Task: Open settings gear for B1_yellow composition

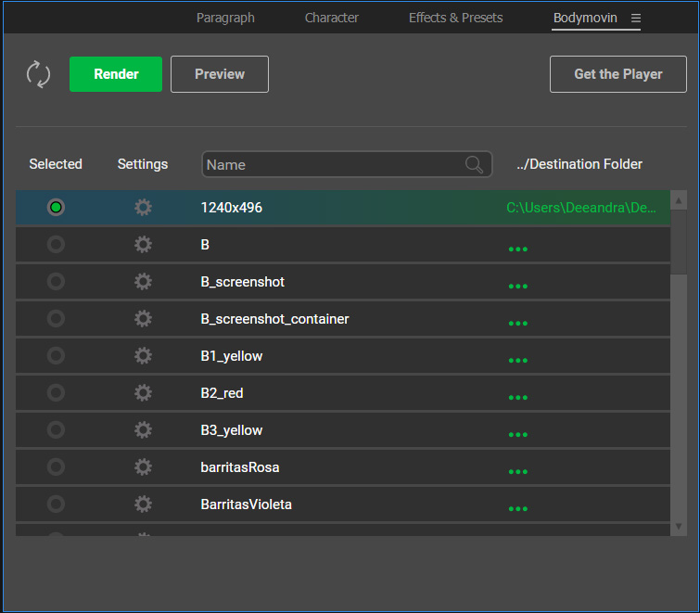Action: point(143,356)
